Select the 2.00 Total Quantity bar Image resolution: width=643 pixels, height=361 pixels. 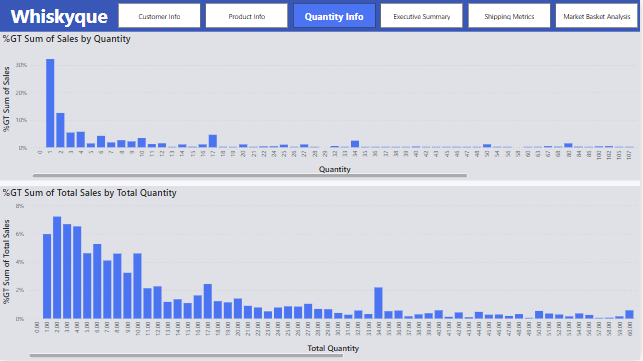click(x=57, y=267)
